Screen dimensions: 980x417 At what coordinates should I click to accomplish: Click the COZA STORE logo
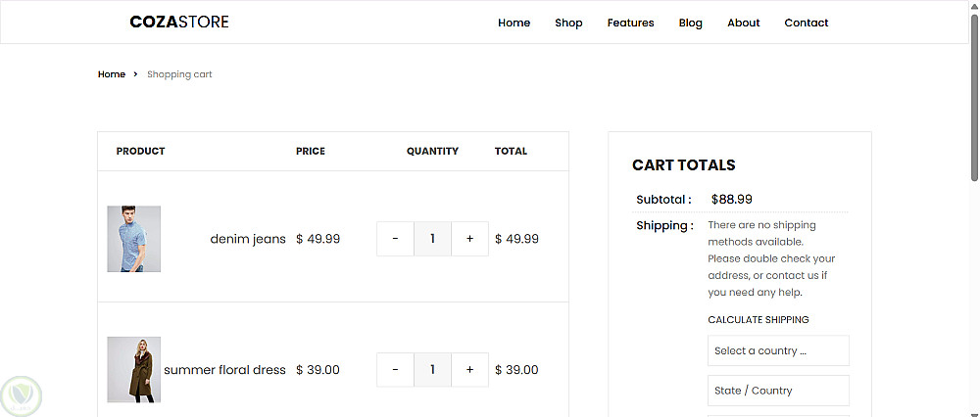(178, 22)
